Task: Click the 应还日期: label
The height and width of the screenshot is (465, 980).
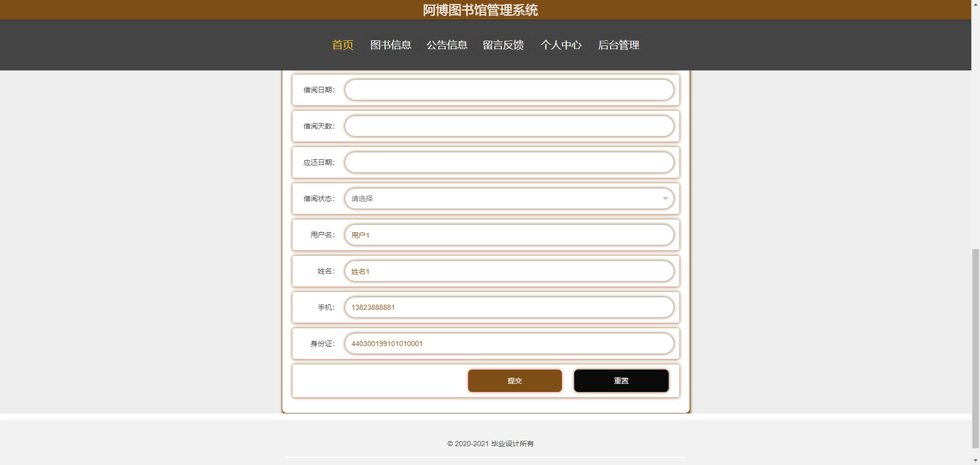Action: tap(319, 162)
